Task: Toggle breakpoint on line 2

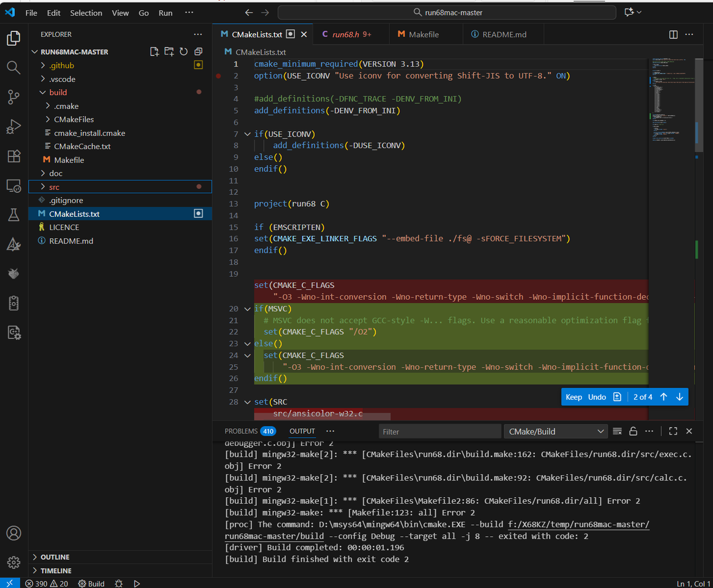Action: click(x=219, y=76)
